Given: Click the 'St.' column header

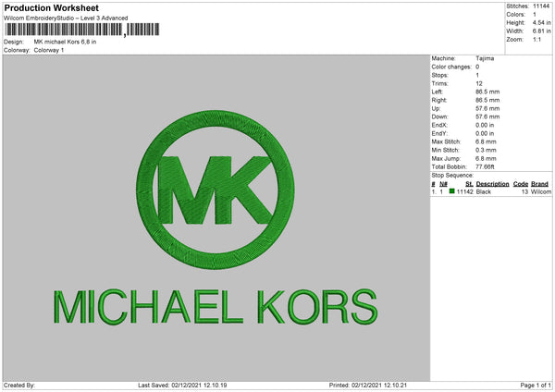Looking at the screenshot, I should [469, 184].
